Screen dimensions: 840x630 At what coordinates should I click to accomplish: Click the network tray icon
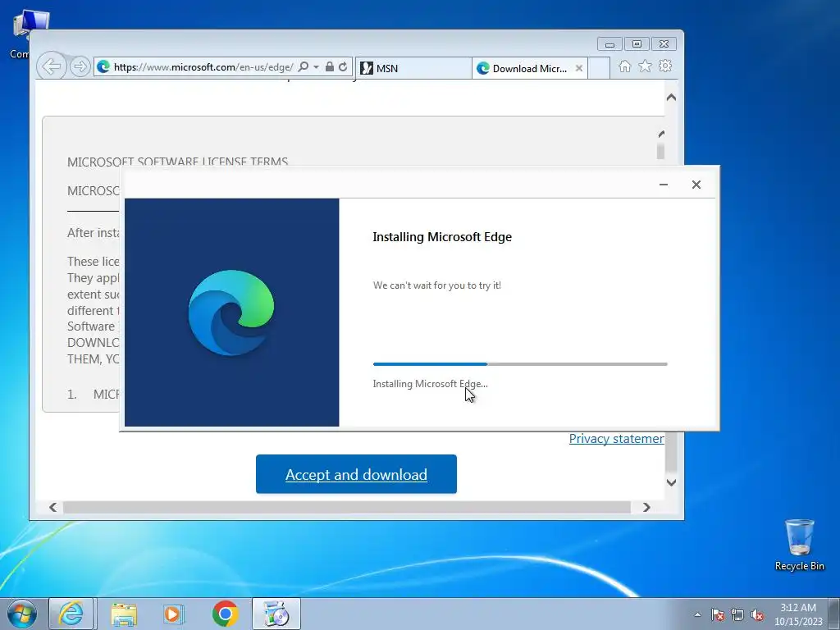[737, 614]
